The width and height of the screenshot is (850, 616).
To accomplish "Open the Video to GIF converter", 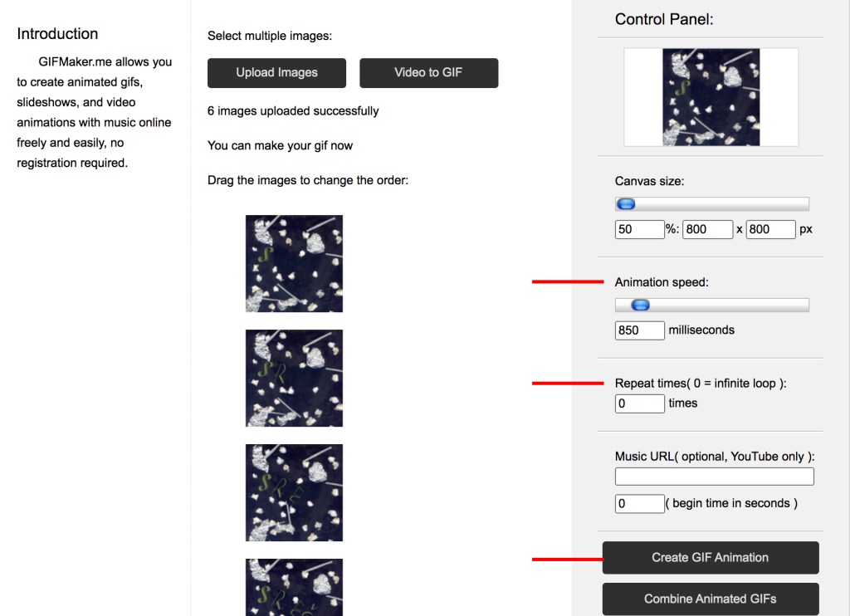I will [x=428, y=73].
